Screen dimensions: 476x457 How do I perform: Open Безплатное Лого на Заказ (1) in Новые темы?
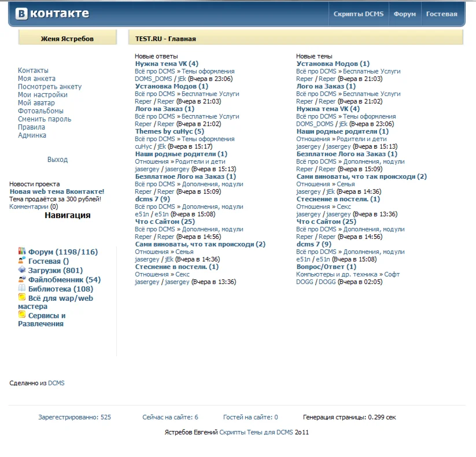(346, 154)
